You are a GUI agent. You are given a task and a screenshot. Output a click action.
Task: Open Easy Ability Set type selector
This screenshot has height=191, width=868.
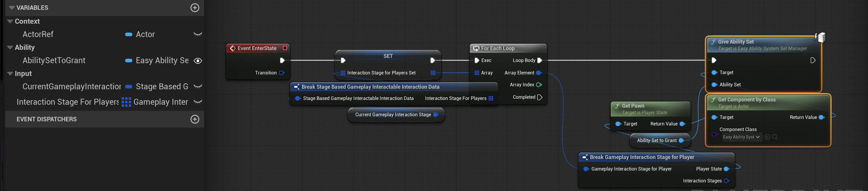(162, 61)
